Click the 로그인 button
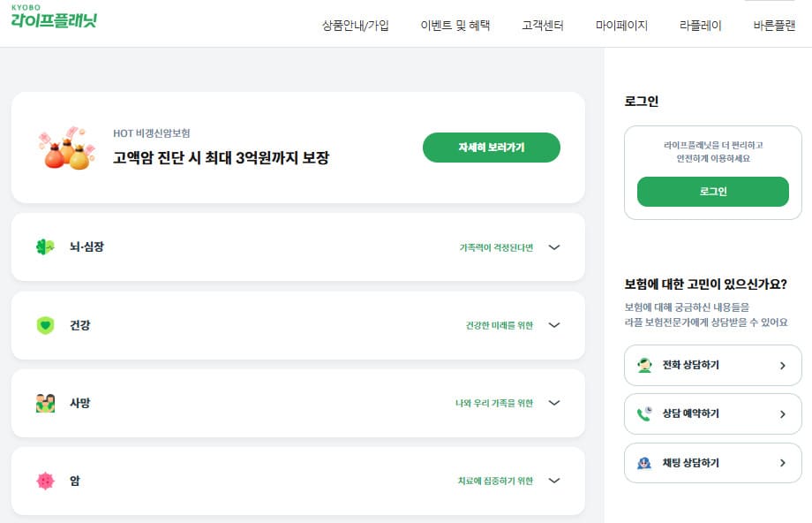 712,191
